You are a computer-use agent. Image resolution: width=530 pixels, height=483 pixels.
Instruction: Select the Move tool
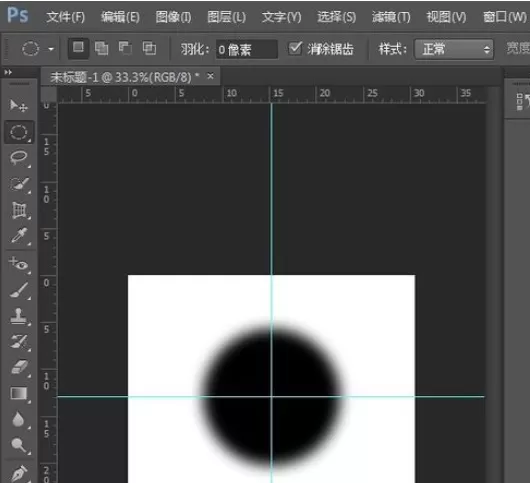[18, 106]
